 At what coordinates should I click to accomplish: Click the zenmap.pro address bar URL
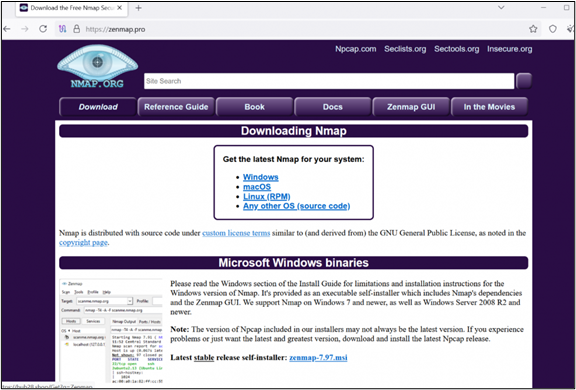[115, 29]
